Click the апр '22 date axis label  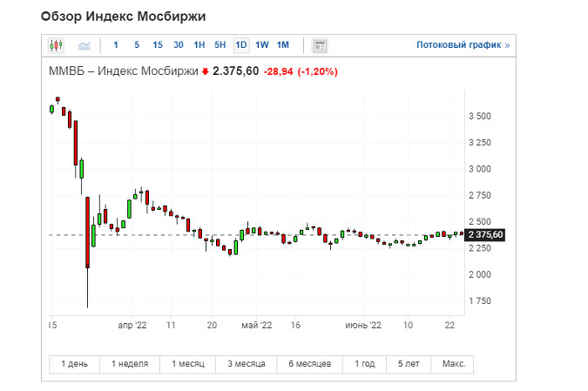point(132,325)
